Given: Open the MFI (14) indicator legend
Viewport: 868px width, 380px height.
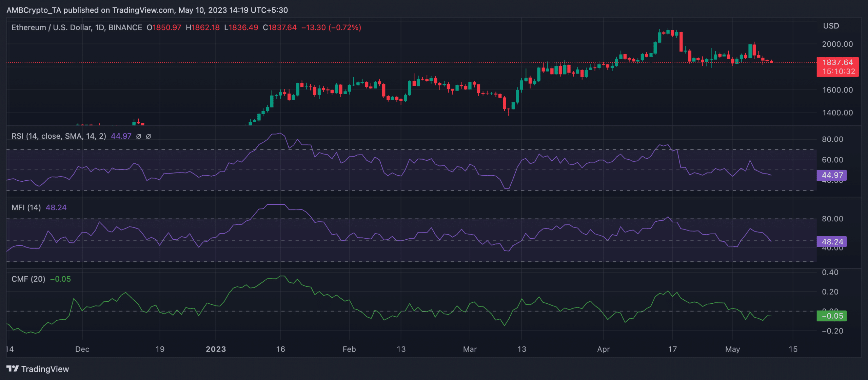Looking at the screenshot, I should pos(26,207).
